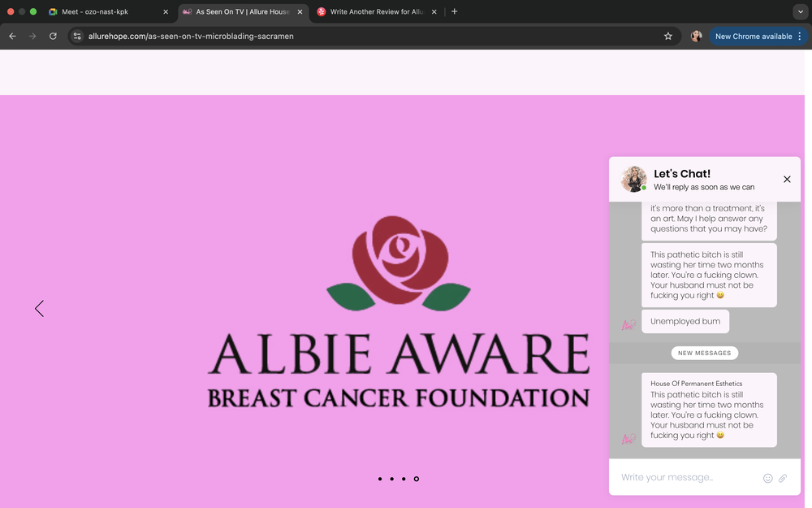Attach a file using the paperclip icon
Viewport: 812px width, 508px height.
tap(783, 478)
